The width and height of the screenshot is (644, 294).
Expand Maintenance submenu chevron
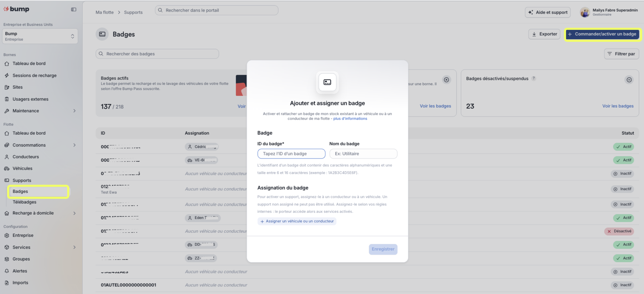tap(74, 111)
